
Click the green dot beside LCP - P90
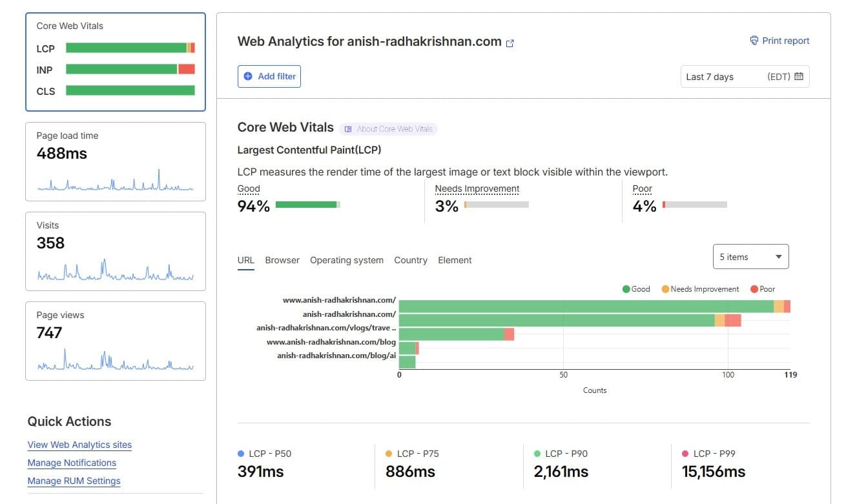coord(537,454)
